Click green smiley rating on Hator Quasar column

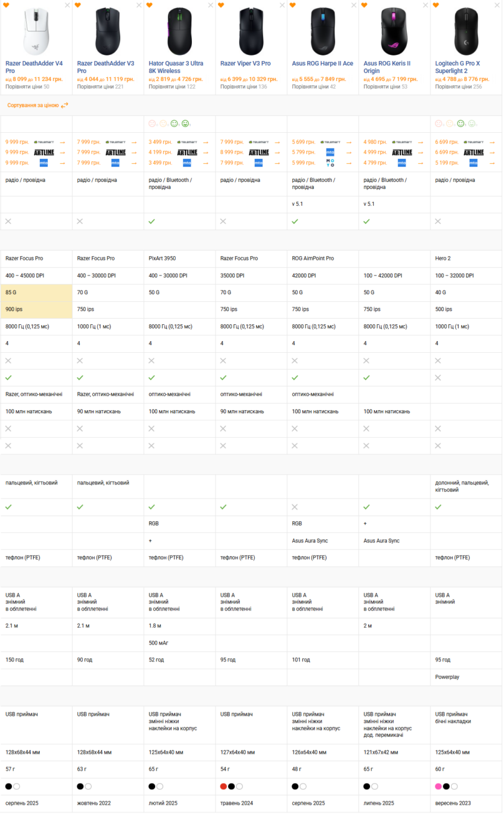[174, 124]
